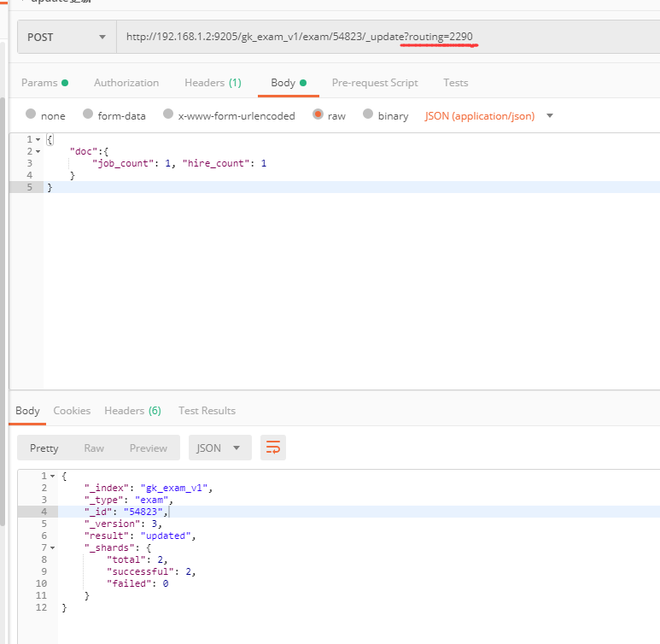Open JSON (application/json) content type dropdown

point(488,115)
